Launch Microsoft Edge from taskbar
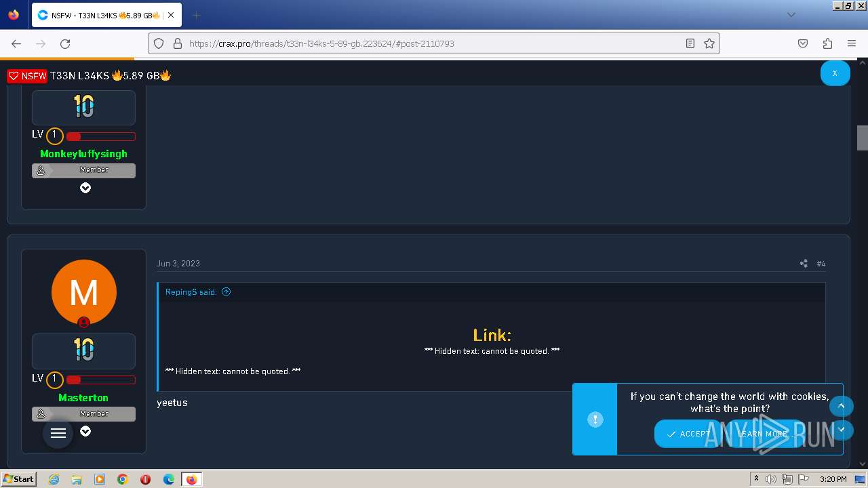Viewport: 868px width, 488px height. (x=169, y=479)
